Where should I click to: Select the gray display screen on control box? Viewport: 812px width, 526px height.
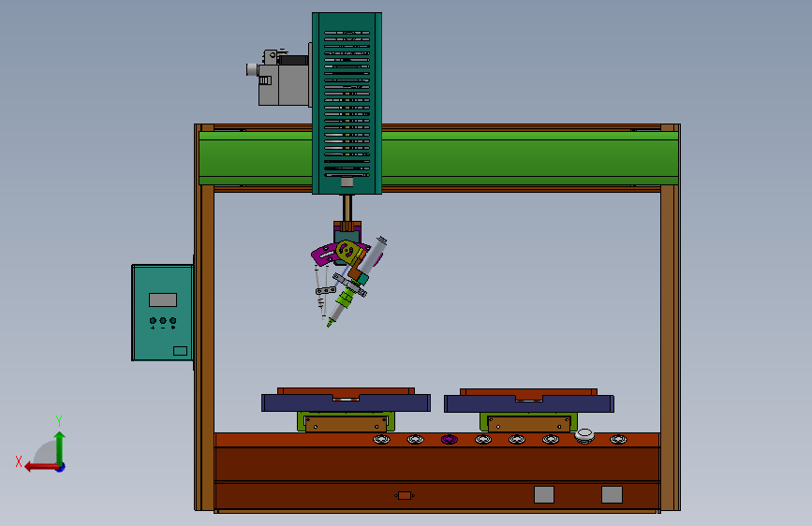163,300
